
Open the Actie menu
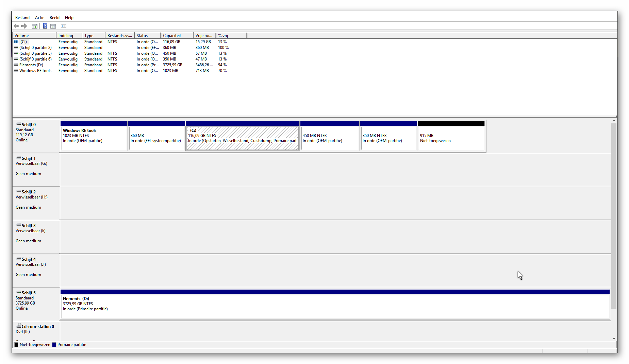[x=39, y=18]
